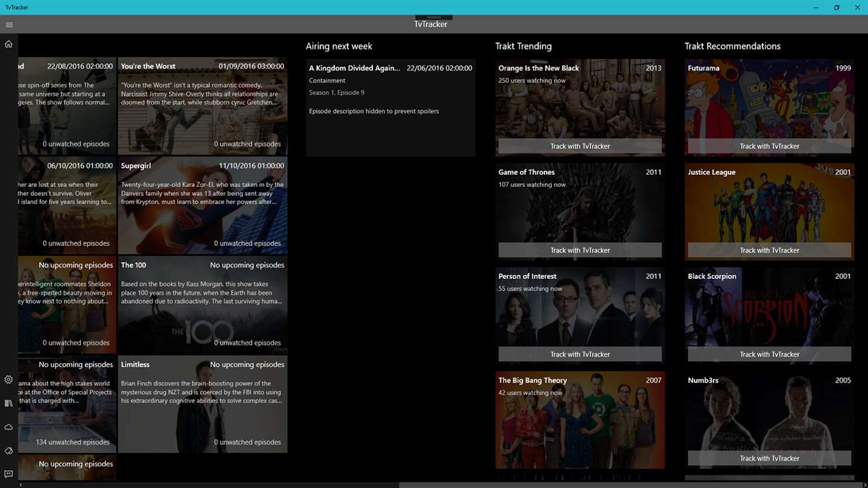868x488 pixels.
Task: Open the hamburger navigation menu
Action: pos(9,25)
